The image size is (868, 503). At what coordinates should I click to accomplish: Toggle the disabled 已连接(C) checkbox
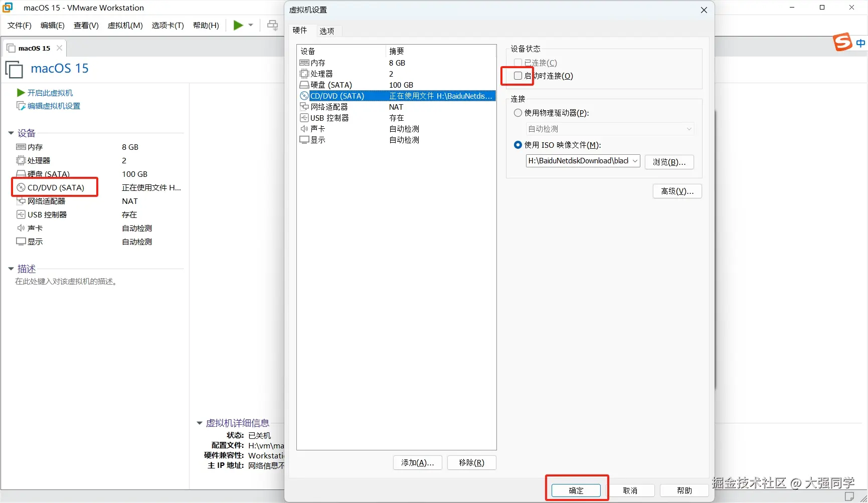518,63
